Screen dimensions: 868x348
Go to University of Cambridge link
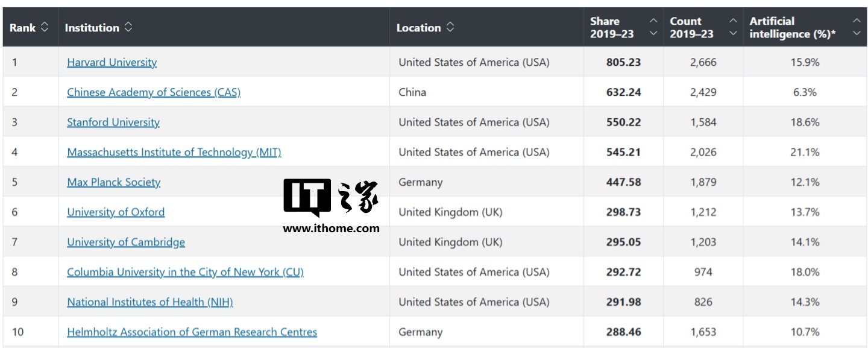[126, 242]
